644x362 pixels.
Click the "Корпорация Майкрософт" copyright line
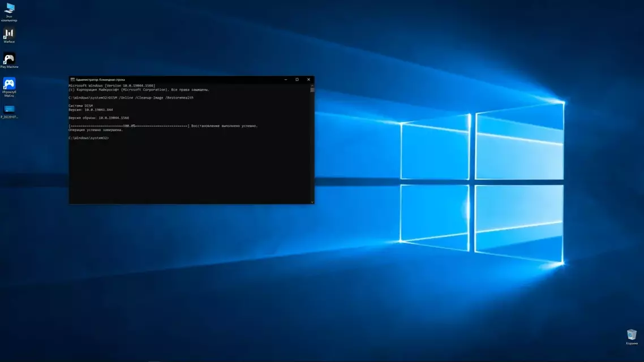click(139, 89)
